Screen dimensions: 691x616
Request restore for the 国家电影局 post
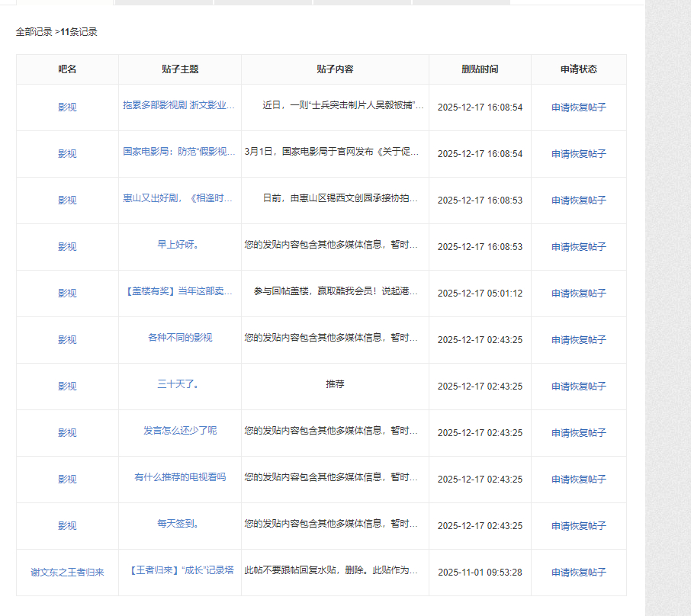point(578,154)
